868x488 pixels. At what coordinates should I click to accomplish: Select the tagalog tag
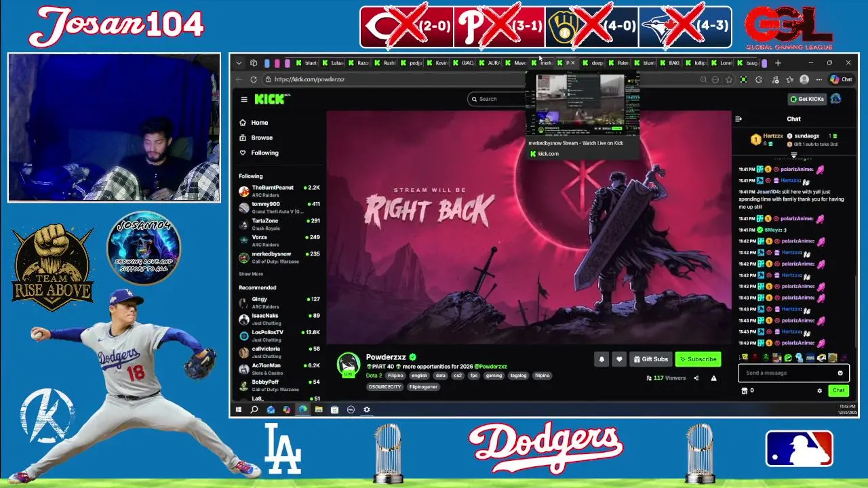[x=518, y=375]
